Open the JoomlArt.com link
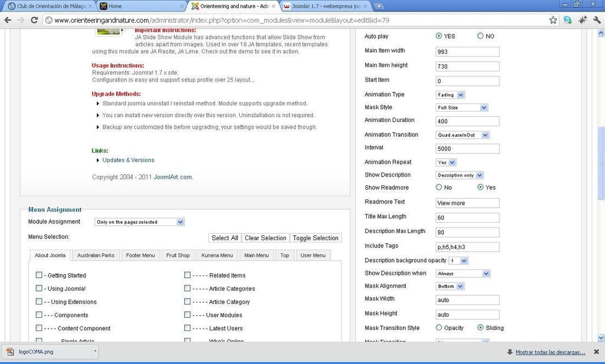Viewport: 605px width, 364px height. (173, 177)
